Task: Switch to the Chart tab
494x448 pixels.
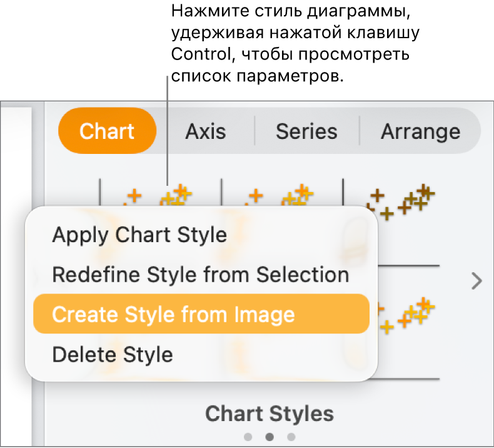Action: pos(107,131)
